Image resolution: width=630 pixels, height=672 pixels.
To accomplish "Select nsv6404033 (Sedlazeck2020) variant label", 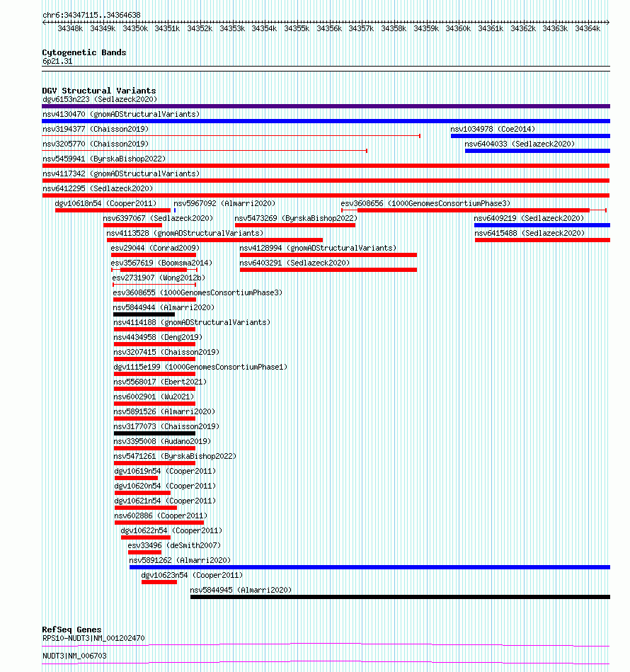I will (520, 144).
